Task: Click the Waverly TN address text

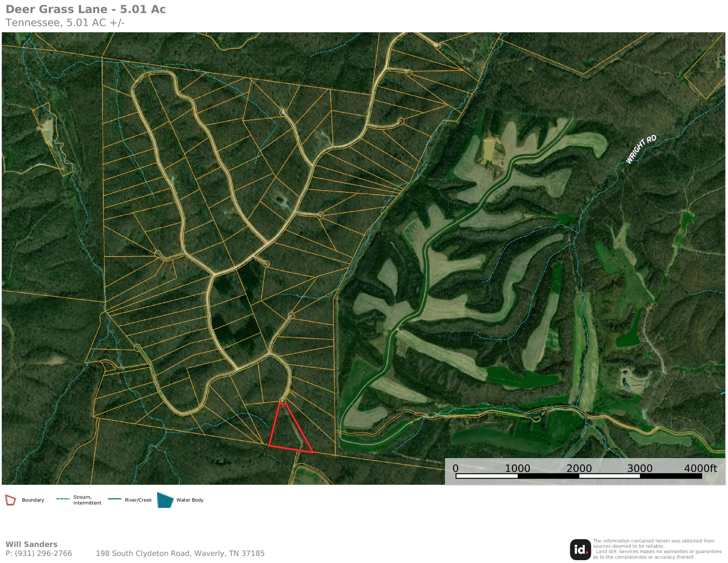Action: pyautogui.click(x=180, y=553)
